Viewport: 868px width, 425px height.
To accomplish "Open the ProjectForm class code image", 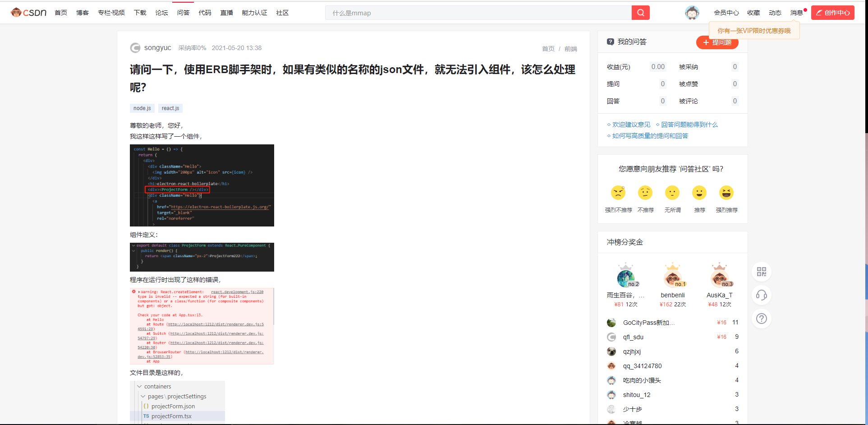I will pos(202,257).
